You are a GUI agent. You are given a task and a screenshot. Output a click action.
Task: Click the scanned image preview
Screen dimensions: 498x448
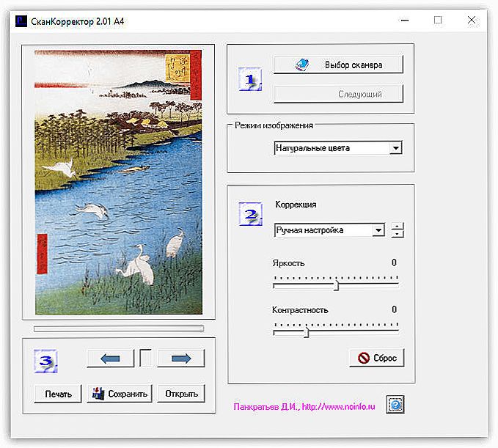[119, 183]
